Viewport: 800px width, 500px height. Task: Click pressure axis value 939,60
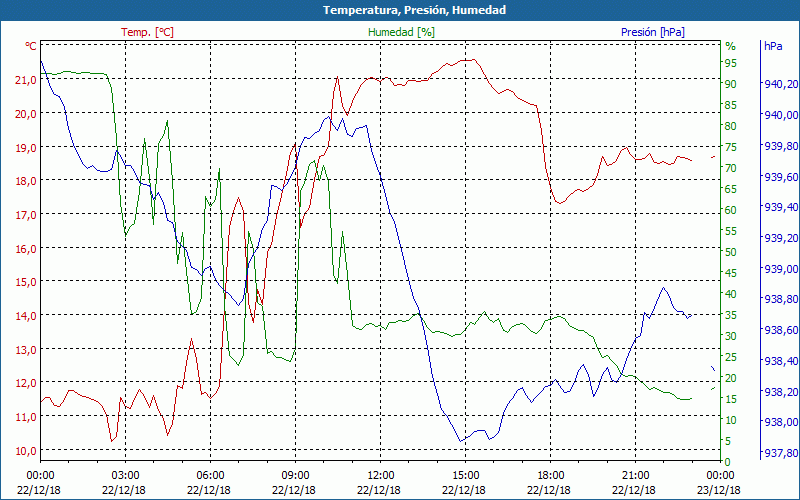[781, 177]
